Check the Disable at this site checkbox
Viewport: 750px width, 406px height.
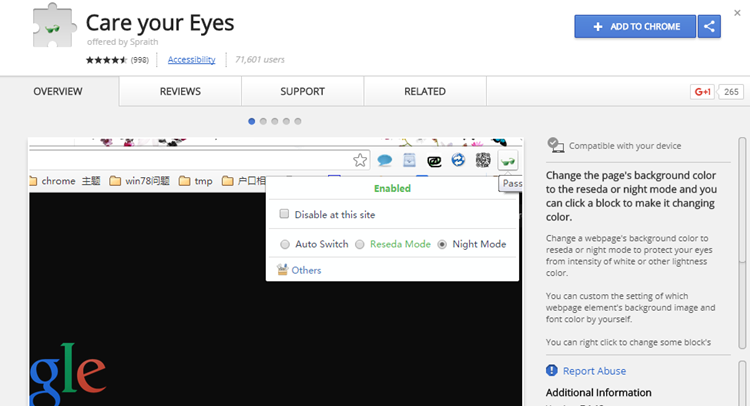(285, 214)
